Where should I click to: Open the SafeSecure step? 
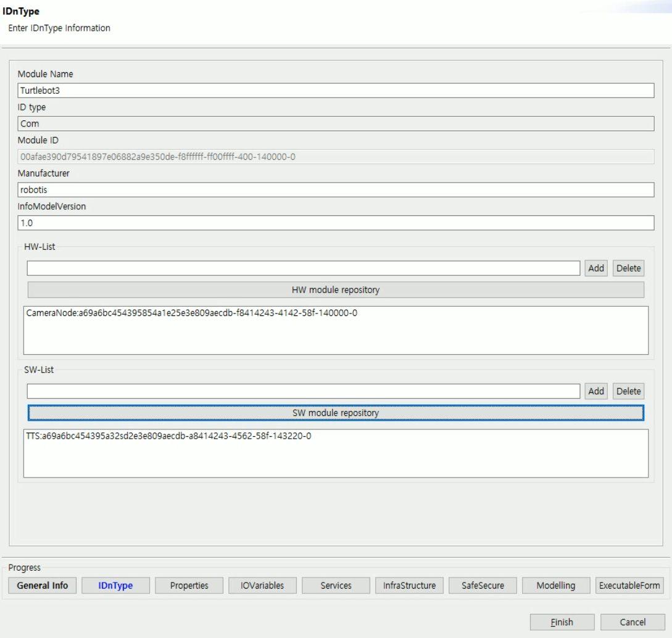coord(483,585)
